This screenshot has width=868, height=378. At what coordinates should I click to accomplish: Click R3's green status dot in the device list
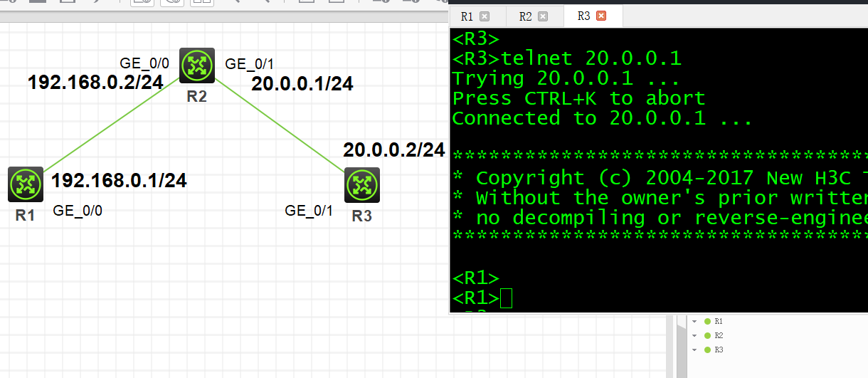point(707,350)
